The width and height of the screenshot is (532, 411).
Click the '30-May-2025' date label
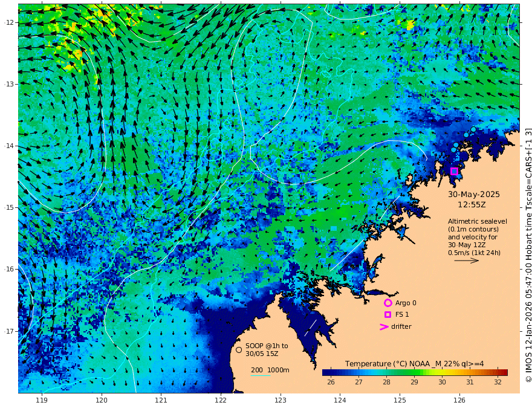pyautogui.click(x=474, y=194)
